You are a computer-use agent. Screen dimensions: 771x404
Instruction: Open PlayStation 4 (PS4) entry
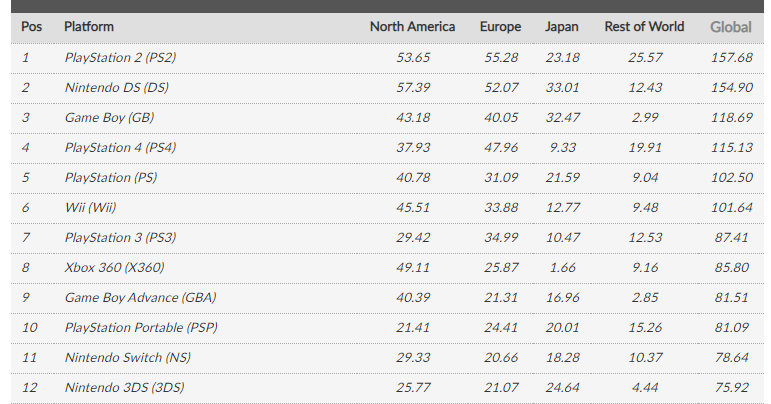pyautogui.click(x=120, y=147)
